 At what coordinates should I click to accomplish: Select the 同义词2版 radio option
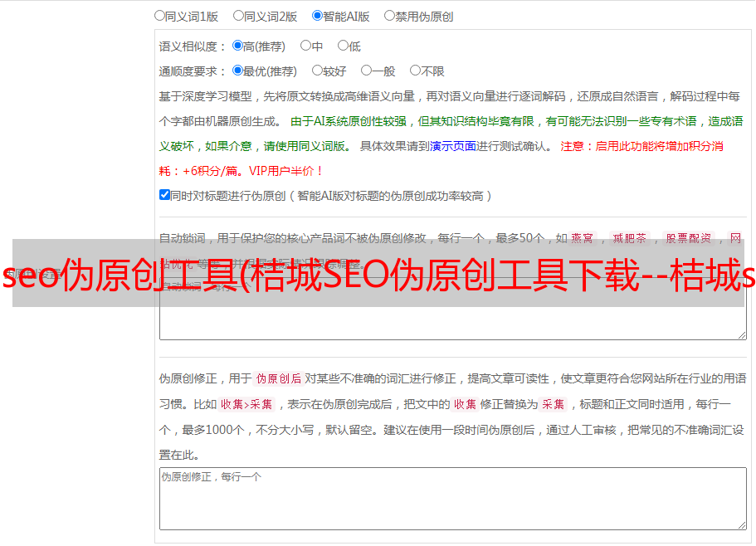pos(238,16)
